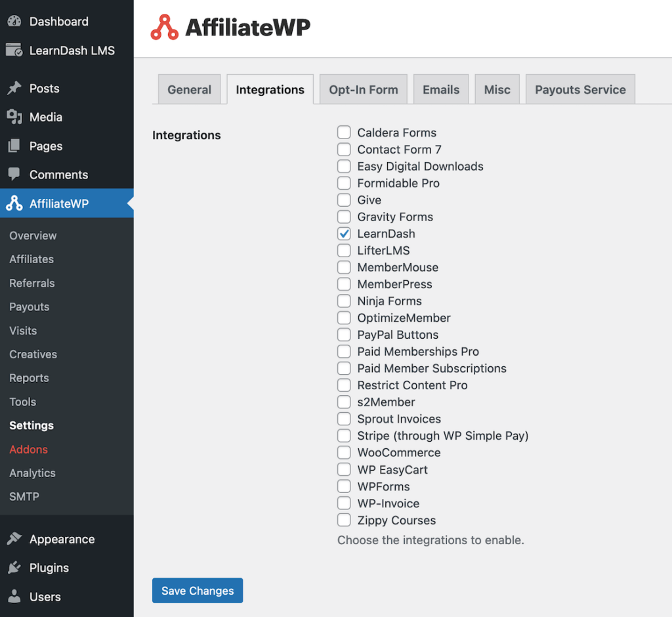
Task: Open the red Addons link
Action: click(x=29, y=450)
